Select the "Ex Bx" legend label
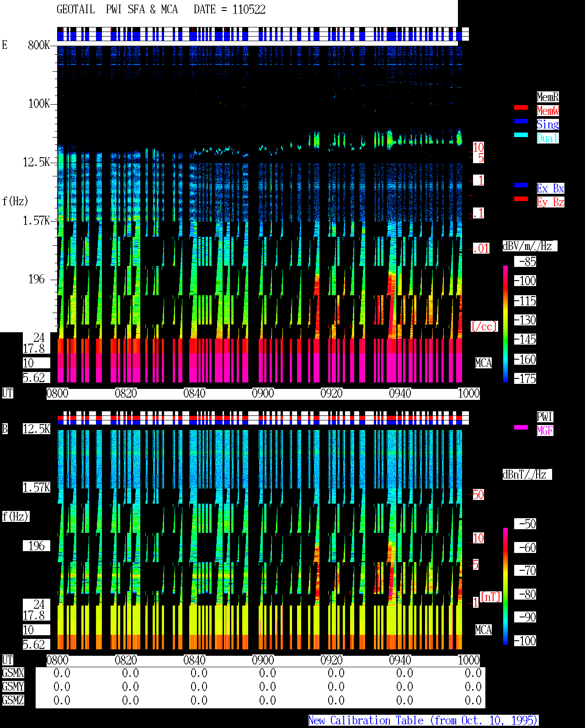585x728 pixels. 550,188
